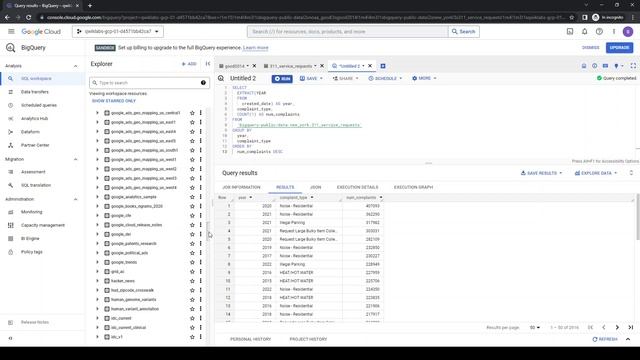This screenshot has height=360, width=640.
Task: Click Add in the Explorer panel
Action: [x=189, y=64]
